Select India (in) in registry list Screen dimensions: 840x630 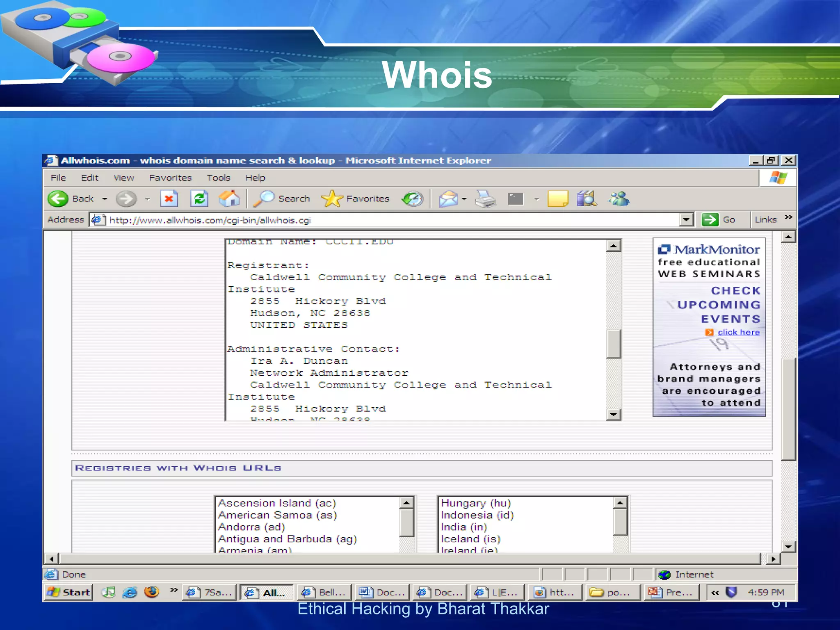(463, 527)
